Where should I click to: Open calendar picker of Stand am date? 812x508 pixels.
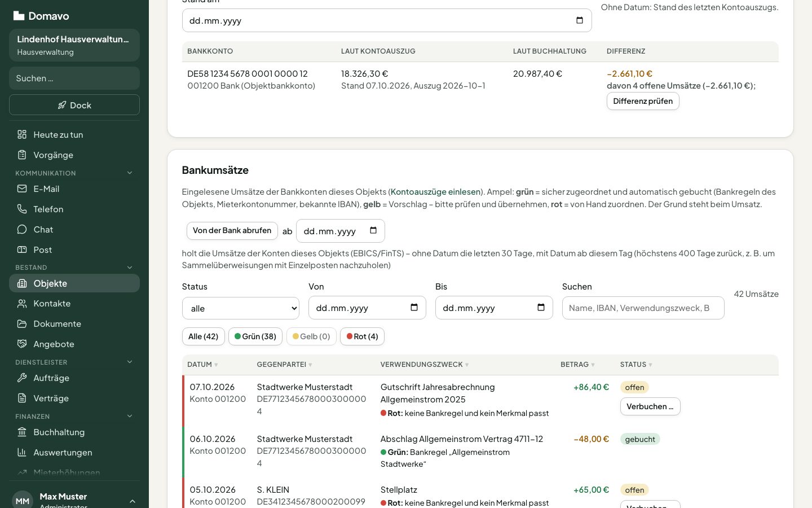point(579,20)
